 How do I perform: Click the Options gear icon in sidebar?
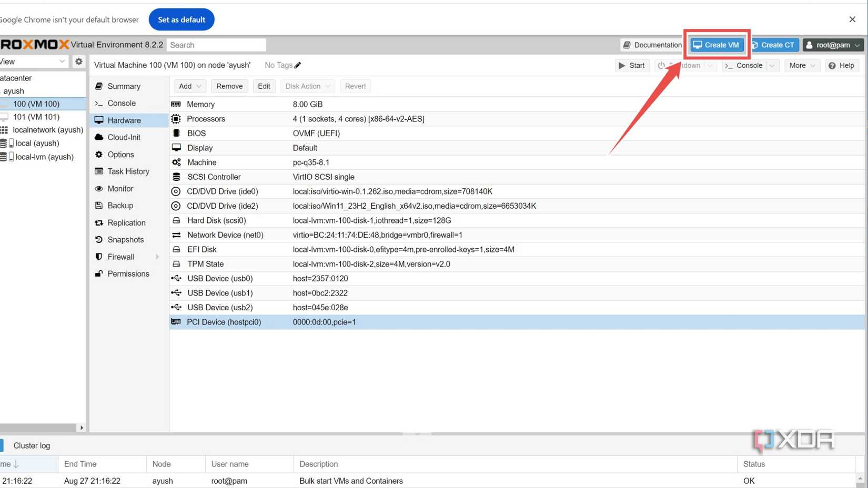point(99,154)
